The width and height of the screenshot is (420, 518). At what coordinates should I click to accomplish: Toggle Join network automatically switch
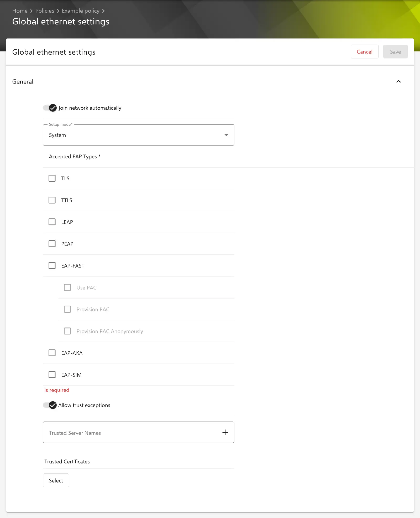50,108
